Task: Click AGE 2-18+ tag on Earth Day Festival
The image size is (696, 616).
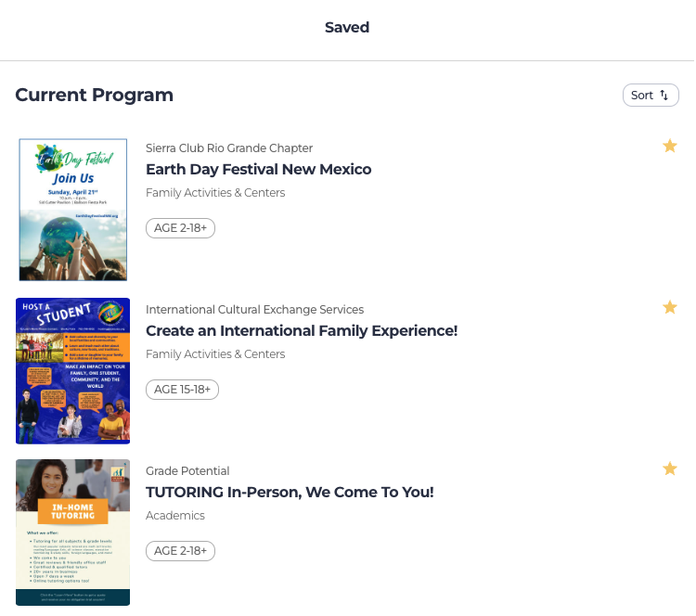Action: tap(180, 228)
